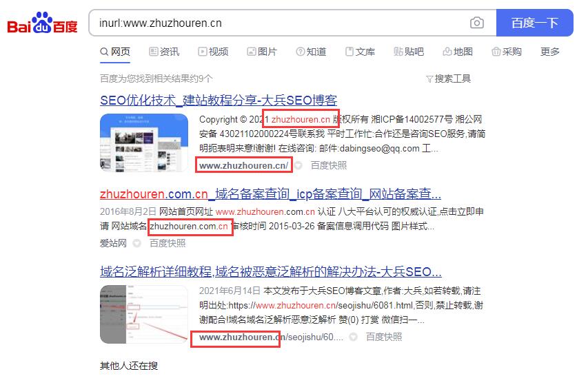Click the Baidu logo
The width and height of the screenshot is (588, 376).
pyautogui.click(x=42, y=23)
